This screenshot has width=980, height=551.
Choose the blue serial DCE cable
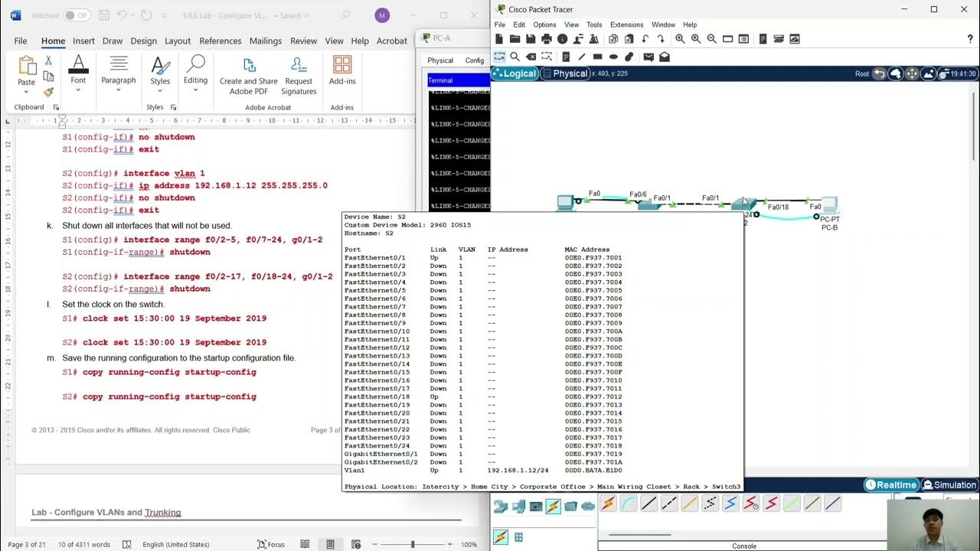pos(730,504)
